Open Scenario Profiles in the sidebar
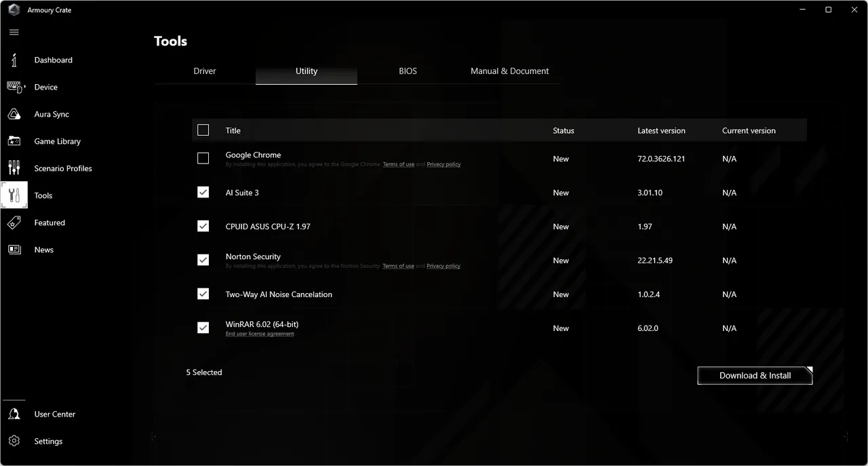Screen dimensions: 868x466 pyautogui.click(x=63, y=168)
